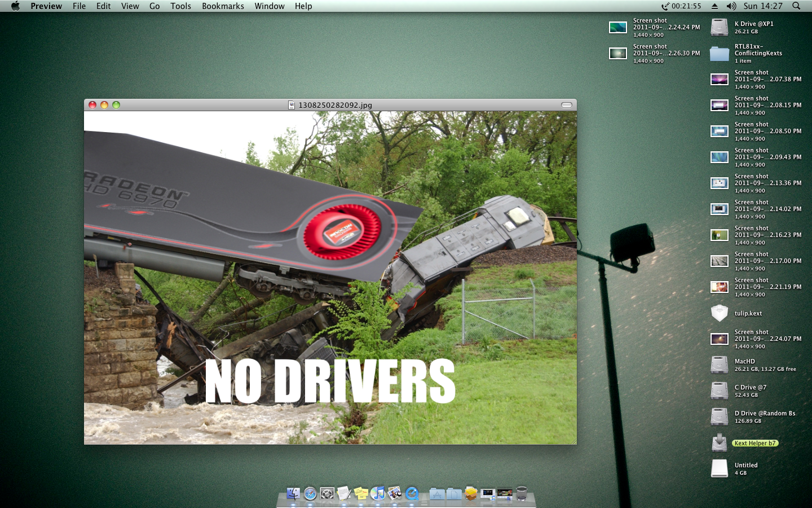Open System Preferences in the Dock
812x508 pixels.
[x=327, y=494]
